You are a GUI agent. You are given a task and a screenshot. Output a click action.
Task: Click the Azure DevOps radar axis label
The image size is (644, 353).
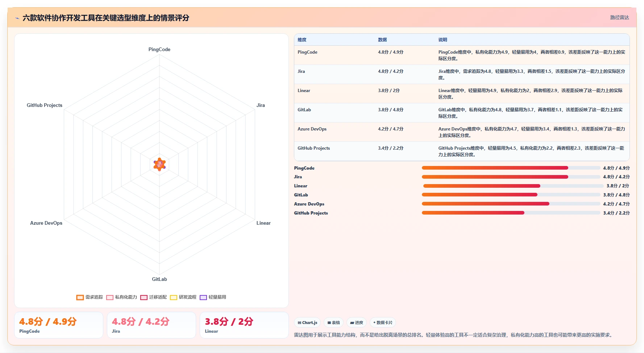coord(46,223)
